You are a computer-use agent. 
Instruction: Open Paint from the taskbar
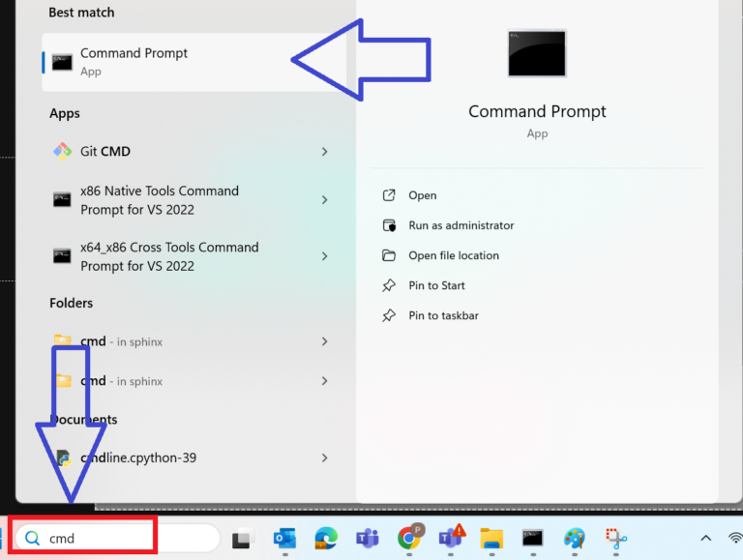coord(575,538)
